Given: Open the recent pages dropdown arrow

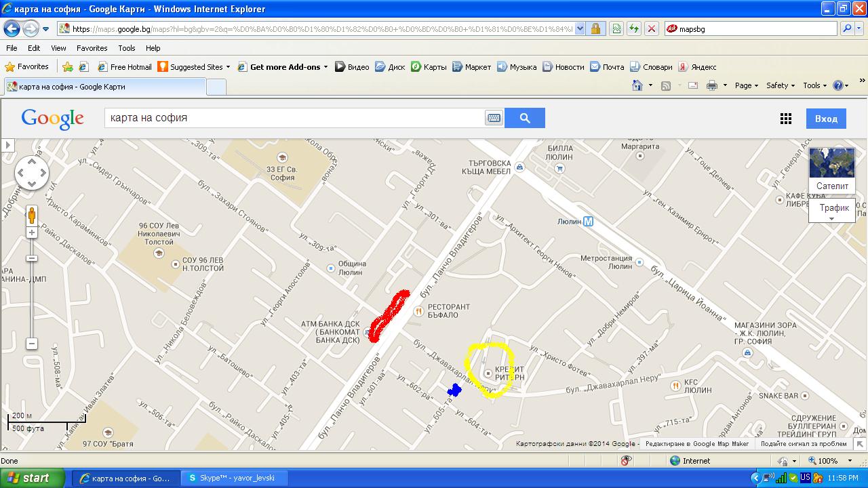Looking at the screenshot, I should point(46,29).
